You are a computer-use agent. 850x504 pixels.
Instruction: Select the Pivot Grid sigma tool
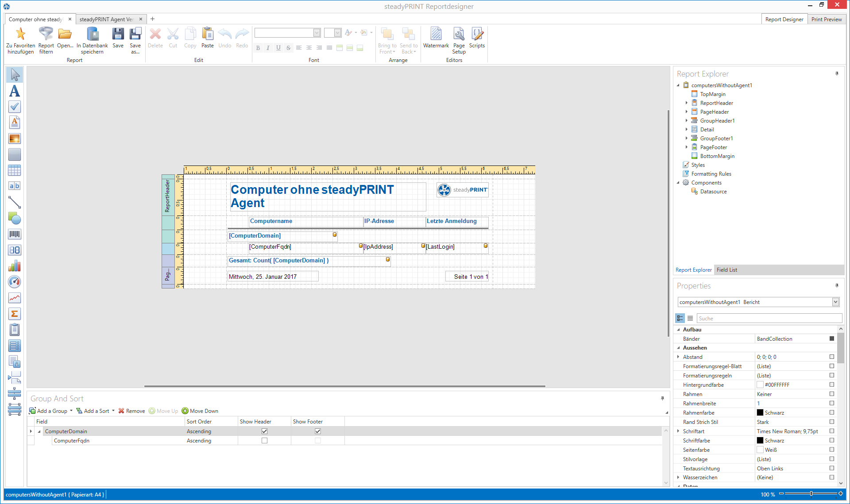click(x=15, y=314)
